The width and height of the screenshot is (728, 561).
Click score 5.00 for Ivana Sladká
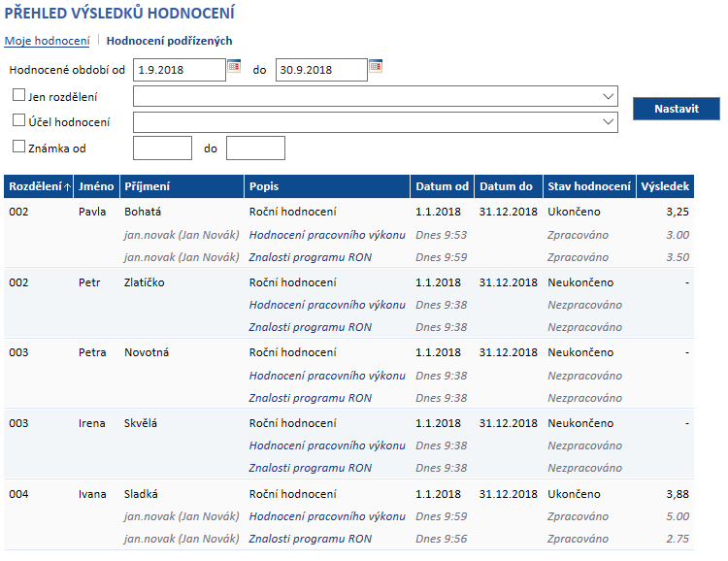tap(678, 516)
